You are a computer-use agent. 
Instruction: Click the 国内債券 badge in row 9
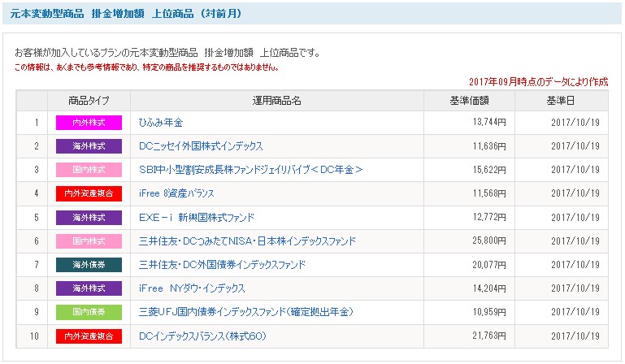pos(89,312)
